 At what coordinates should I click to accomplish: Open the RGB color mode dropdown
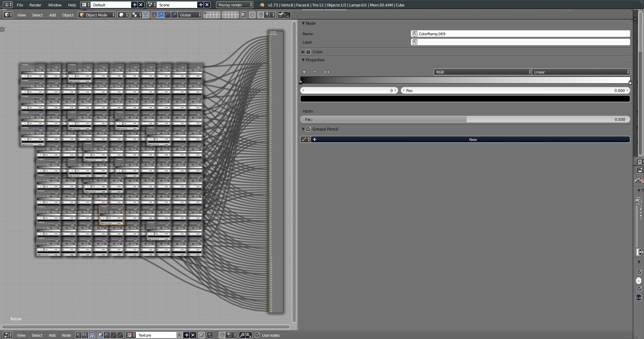(x=482, y=72)
